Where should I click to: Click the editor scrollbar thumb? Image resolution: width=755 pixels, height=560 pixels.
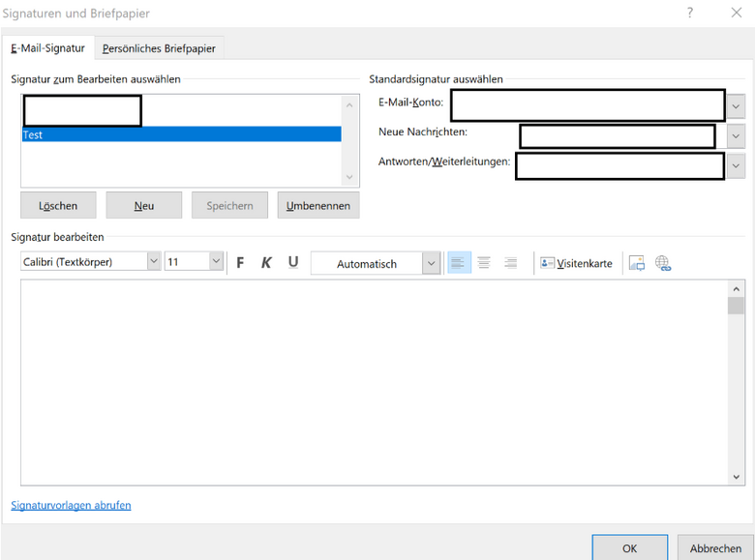tap(736, 306)
